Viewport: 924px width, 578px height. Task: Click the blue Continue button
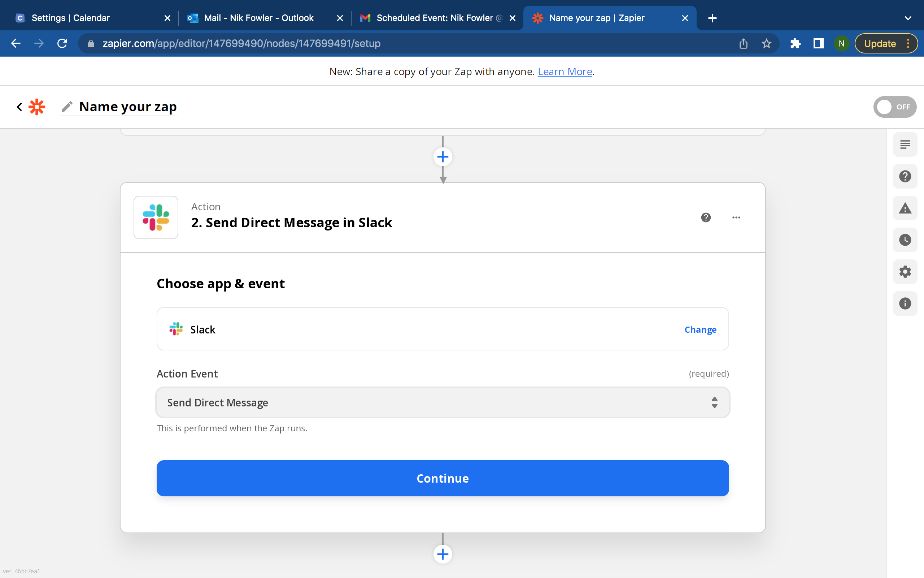pyautogui.click(x=443, y=478)
